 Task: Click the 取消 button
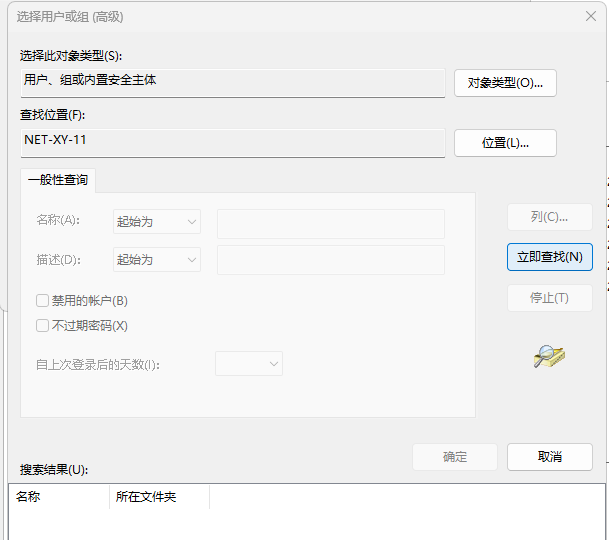(549, 457)
